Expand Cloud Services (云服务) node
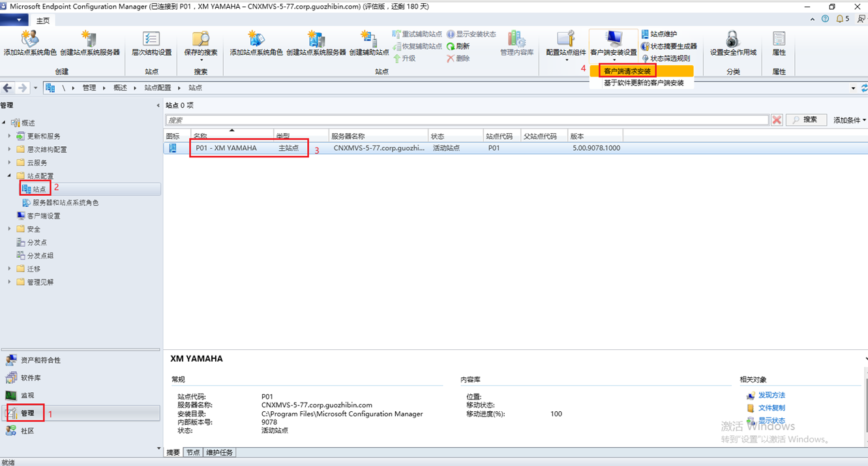 click(10, 163)
